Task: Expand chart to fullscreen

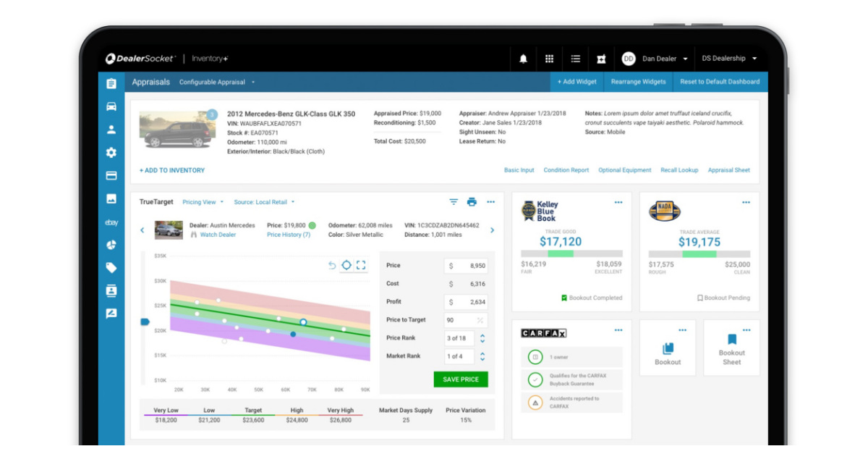Action: coord(361,265)
